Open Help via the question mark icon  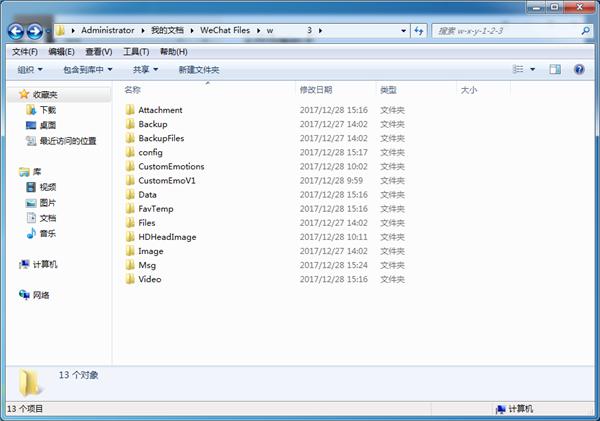pos(579,69)
